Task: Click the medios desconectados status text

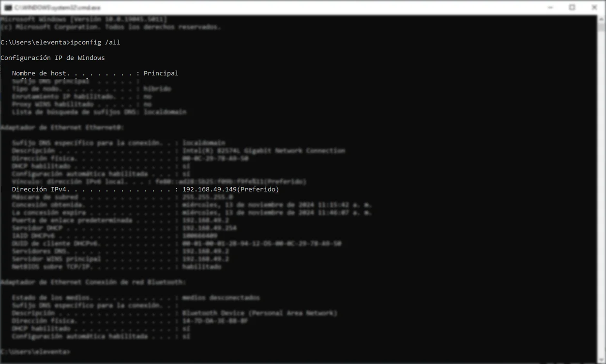Action: click(x=222, y=297)
